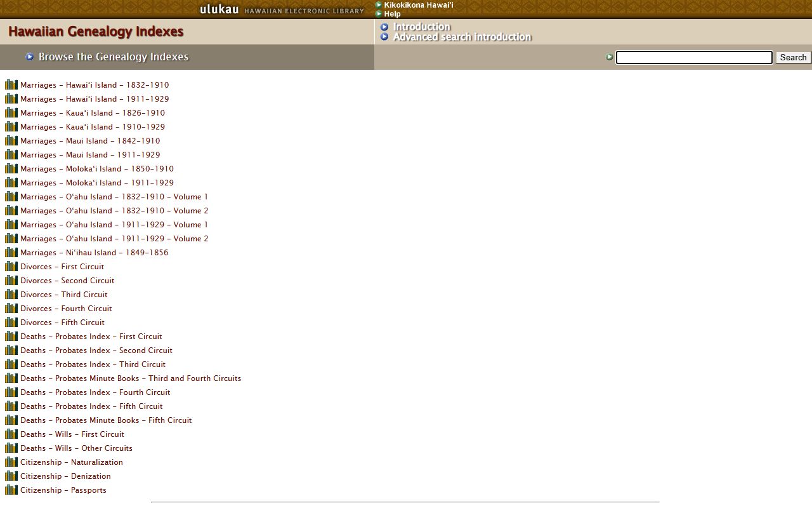The height and width of the screenshot is (508, 812).
Task: Click book icon beside Marriages Hawai'i Island 1832-1910
Action: coord(11,84)
